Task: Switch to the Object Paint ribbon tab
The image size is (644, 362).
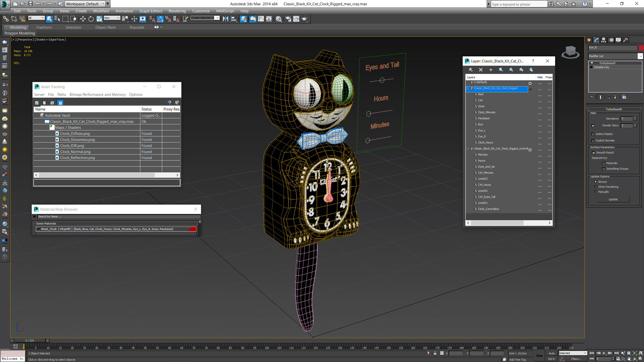Action: click(105, 27)
